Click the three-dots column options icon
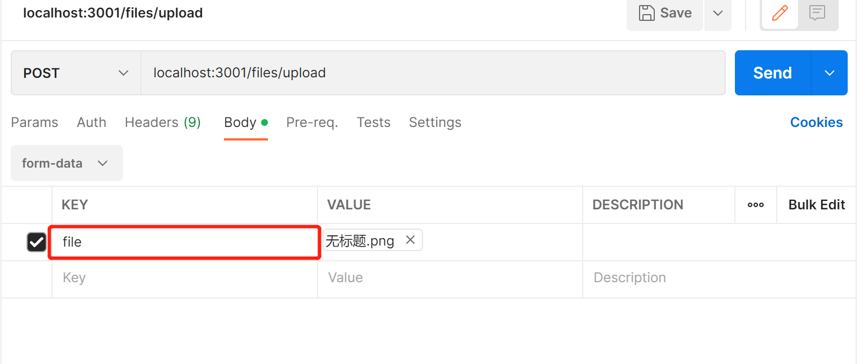This screenshot has height=364, width=868. [x=756, y=205]
